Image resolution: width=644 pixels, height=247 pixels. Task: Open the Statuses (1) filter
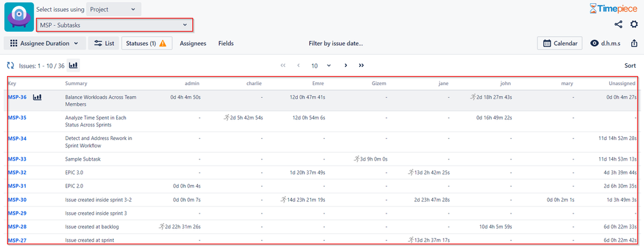[146, 43]
